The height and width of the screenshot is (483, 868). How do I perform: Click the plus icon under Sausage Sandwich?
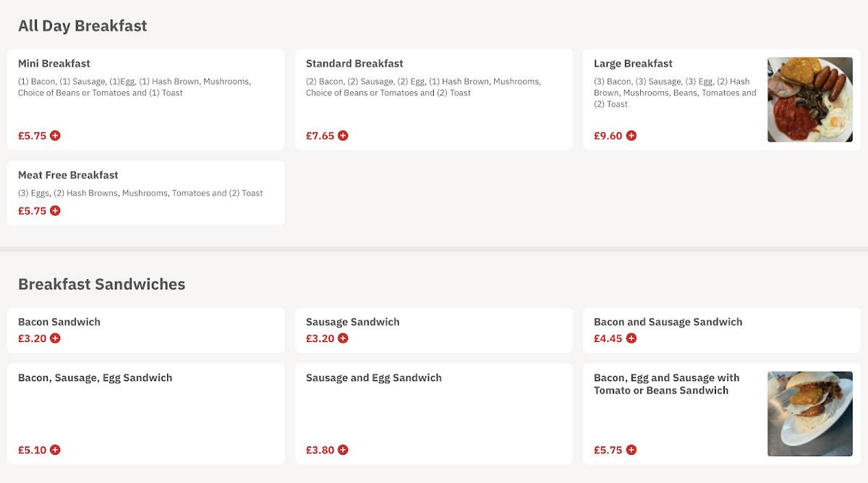point(343,338)
